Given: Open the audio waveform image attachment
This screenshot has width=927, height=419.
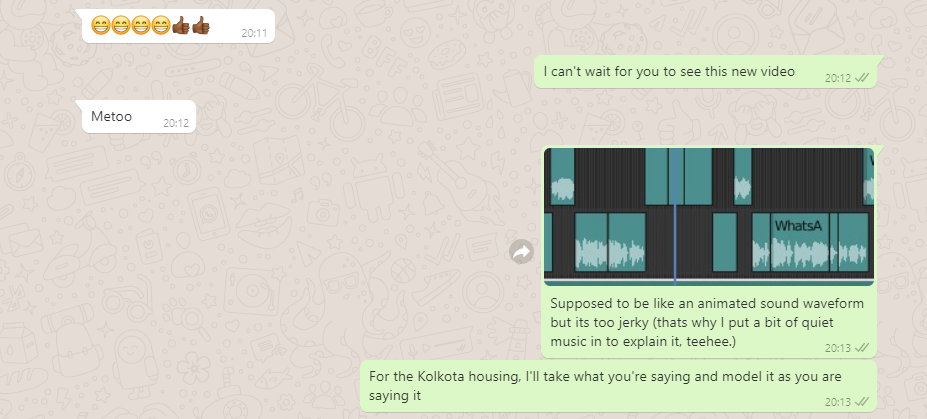Looking at the screenshot, I should (709, 216).
